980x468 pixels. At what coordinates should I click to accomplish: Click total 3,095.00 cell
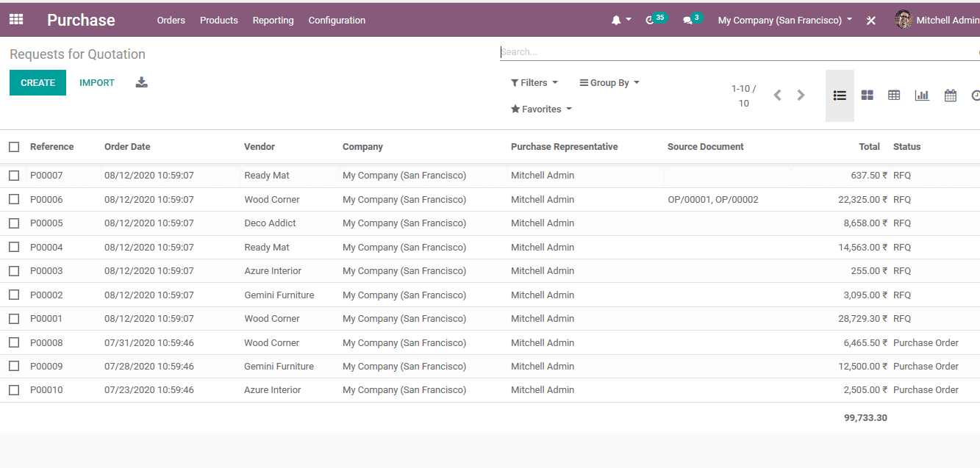[865, 295]
